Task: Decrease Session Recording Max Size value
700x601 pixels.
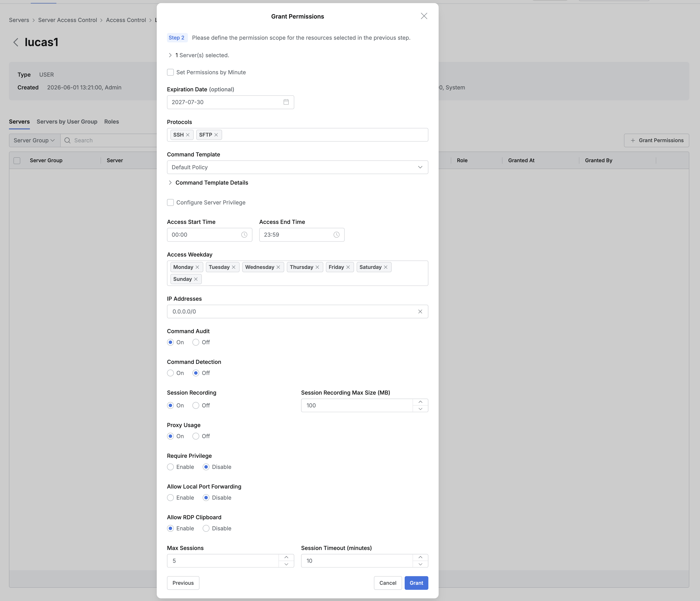Action: [420, 409]
